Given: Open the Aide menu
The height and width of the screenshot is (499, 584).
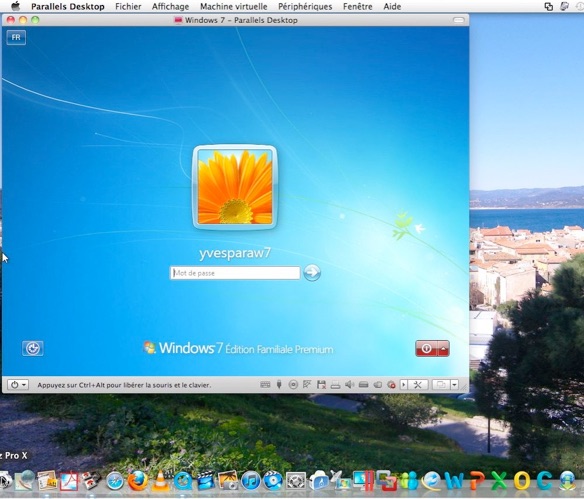Looking at the screenshot, I should click(x=392, y=6).
